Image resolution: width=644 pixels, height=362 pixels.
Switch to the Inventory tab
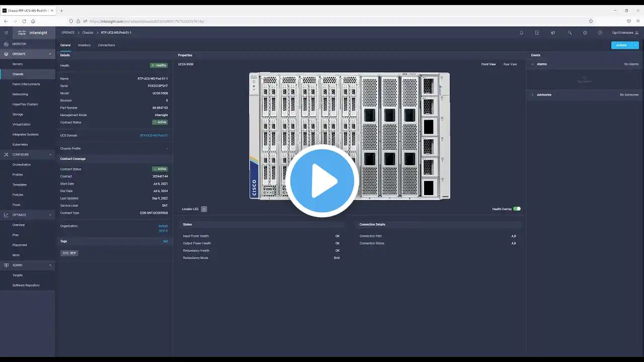coord(85,45)
